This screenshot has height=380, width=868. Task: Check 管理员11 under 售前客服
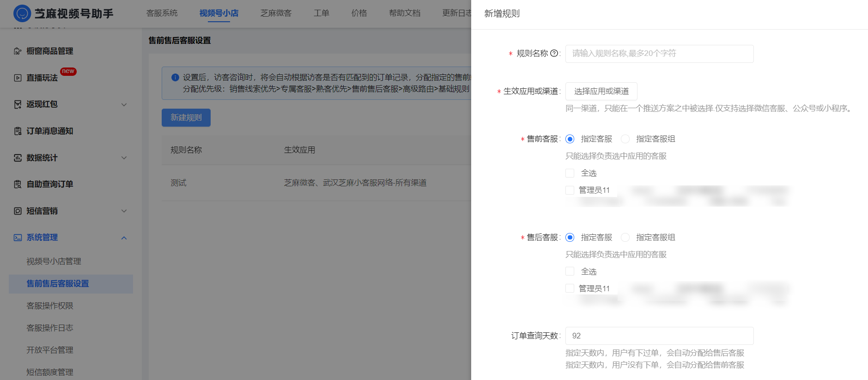click(x=570, y=190)
